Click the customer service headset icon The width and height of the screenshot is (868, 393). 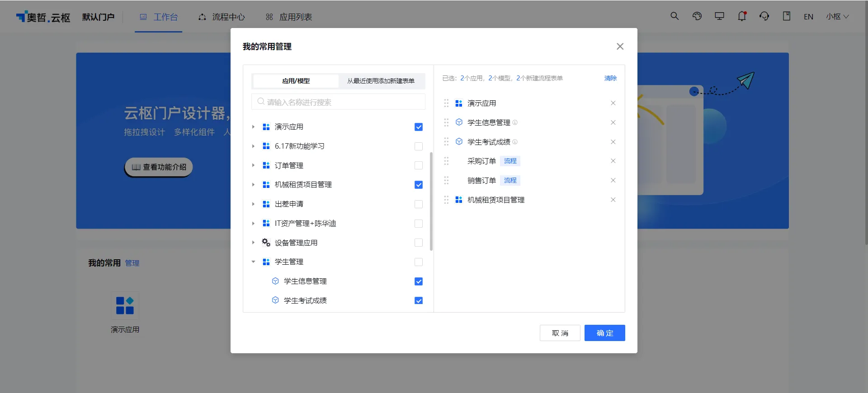point(764,16)
